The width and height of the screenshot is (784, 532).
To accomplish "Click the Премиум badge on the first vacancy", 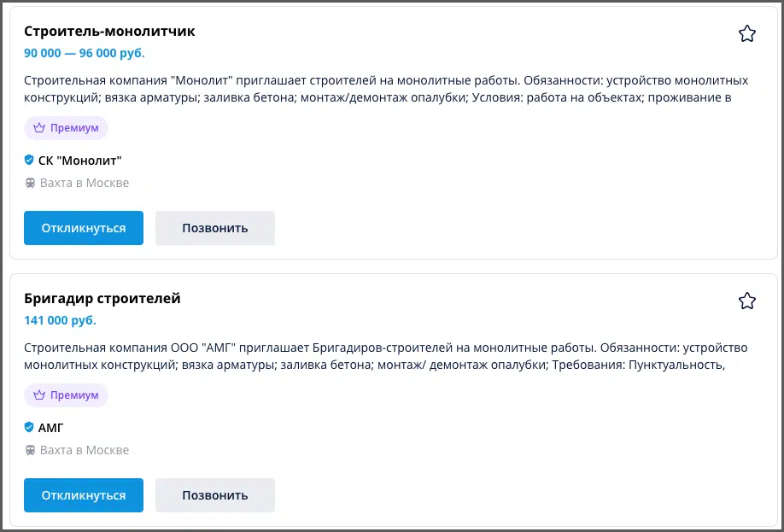I will pos(66,128).
